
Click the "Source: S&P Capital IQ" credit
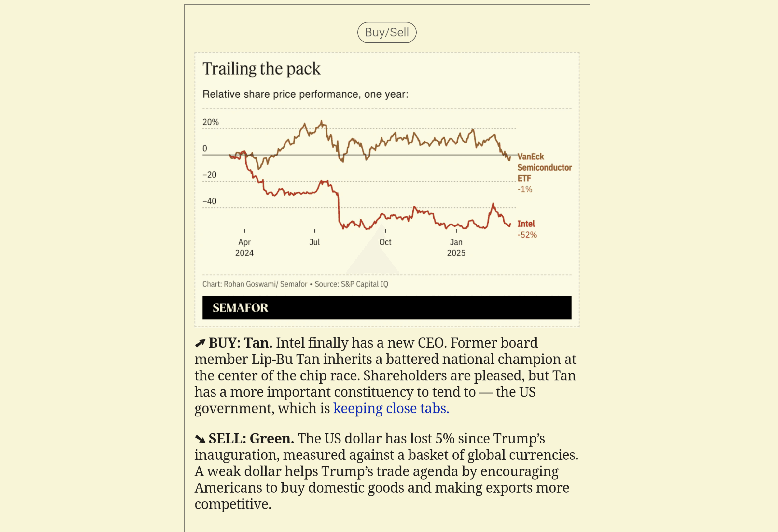pos(351,284)
